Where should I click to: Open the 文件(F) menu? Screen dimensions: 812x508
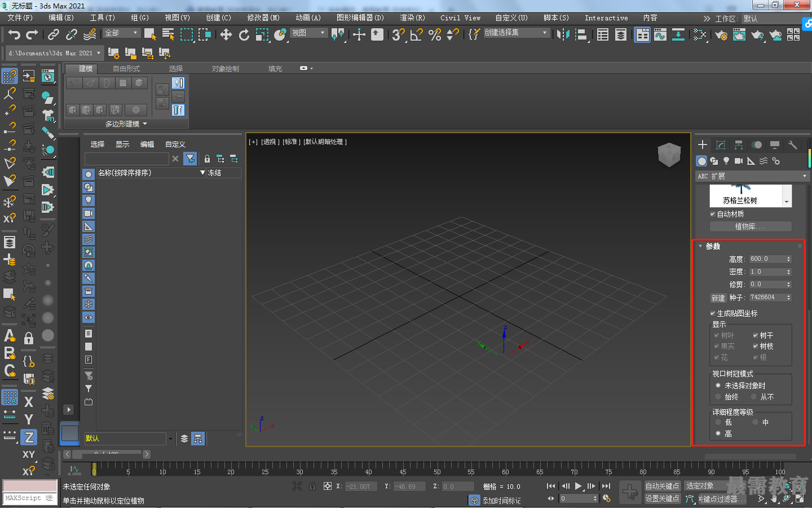(20, 18)
